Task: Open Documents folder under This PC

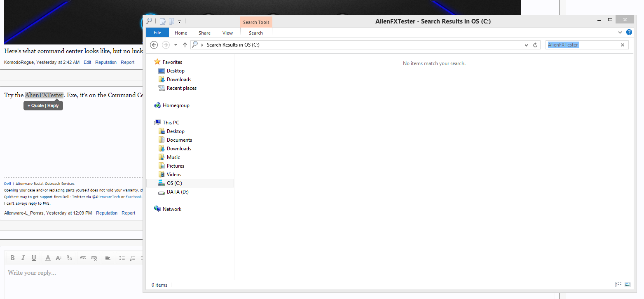Action: 179,140
